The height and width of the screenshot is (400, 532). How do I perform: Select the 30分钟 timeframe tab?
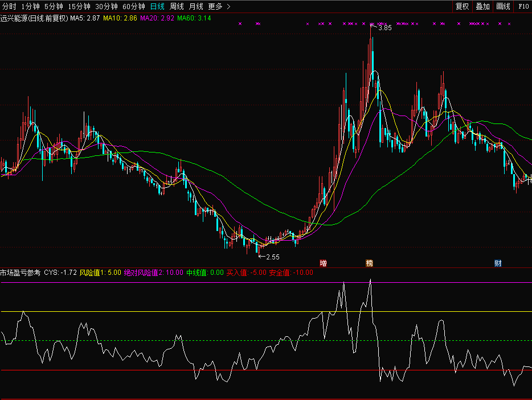tap(106, 6)
